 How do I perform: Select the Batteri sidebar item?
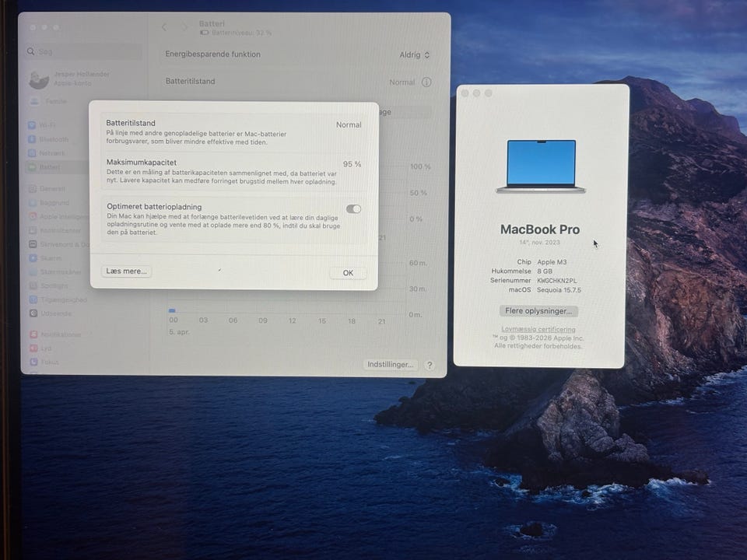click(x=44, y=167)
